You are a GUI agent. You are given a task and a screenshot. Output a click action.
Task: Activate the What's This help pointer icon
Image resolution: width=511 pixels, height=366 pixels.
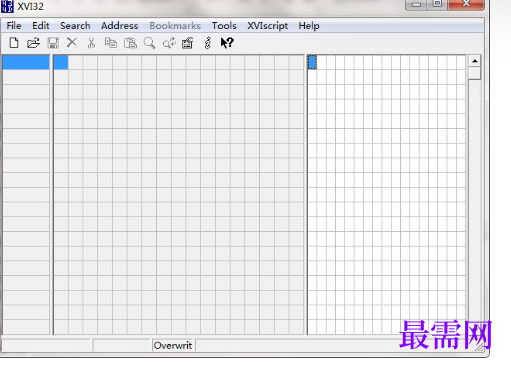pos(227,43)
